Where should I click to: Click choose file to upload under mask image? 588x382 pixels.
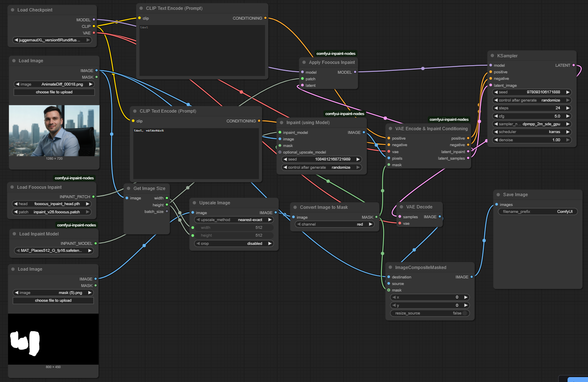pos(53,301)
